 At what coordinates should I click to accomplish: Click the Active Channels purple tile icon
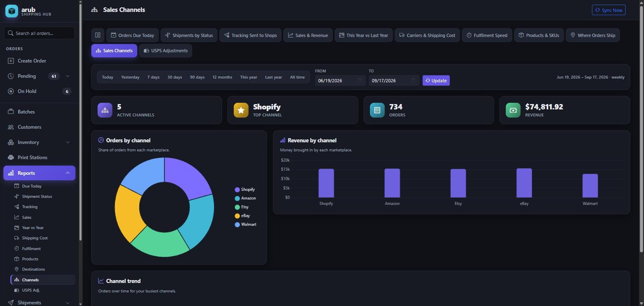click(x=105, y=110)
